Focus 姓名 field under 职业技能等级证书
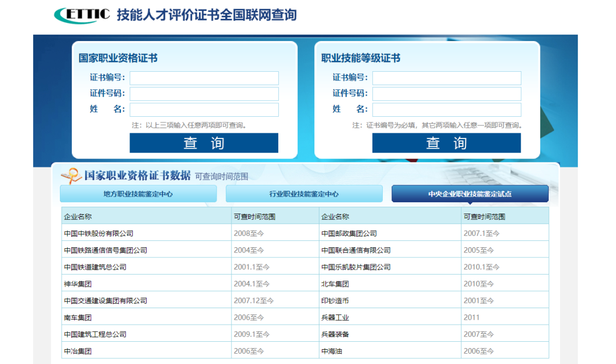Image resolution: width=616 pixels, height=364 pixels. [x=447, y=109]
